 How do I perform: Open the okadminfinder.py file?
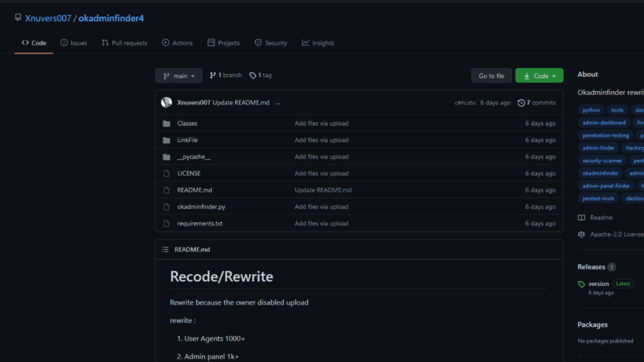click(201, 207)
